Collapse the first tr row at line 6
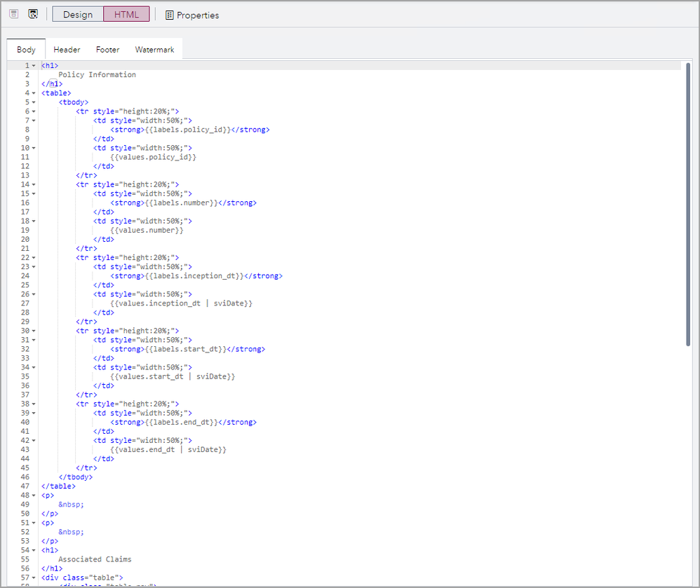The image size is (700, 588). tap(34, 111)
